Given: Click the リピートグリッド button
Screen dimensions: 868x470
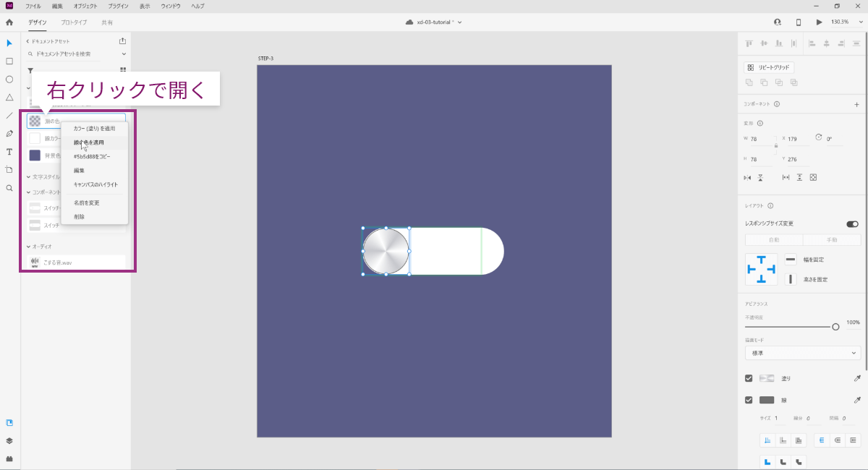Looking at the screenshot, I should point(770,67).
